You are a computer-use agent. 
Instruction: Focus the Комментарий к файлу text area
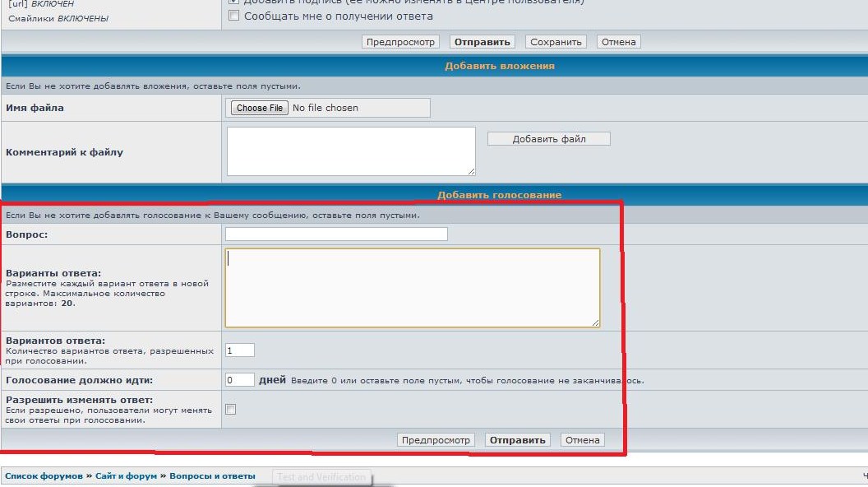point(351,151)
